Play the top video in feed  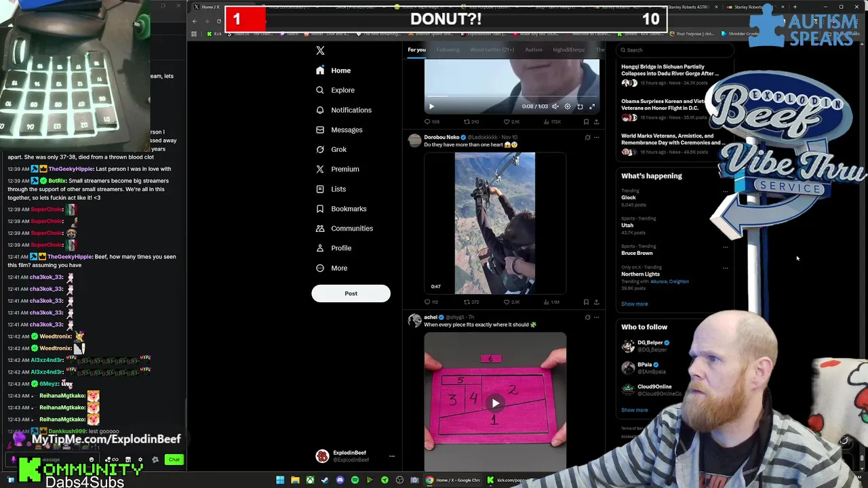pos(431,106)
